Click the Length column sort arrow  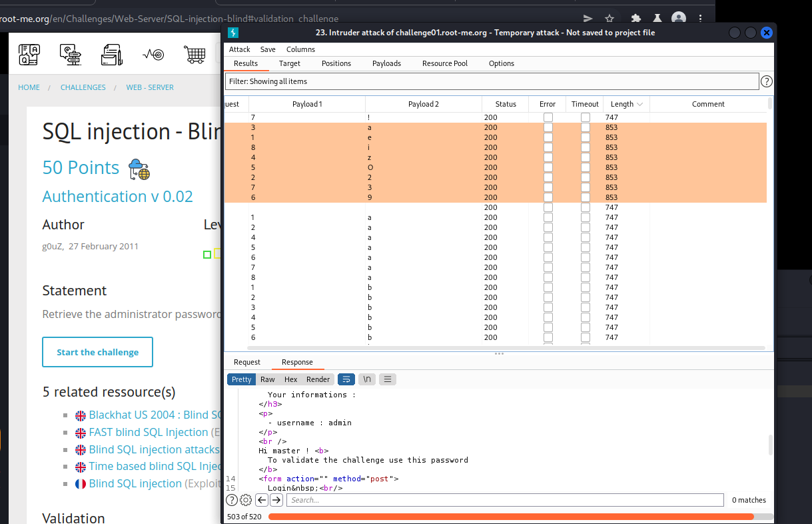(x=640, y=104)
